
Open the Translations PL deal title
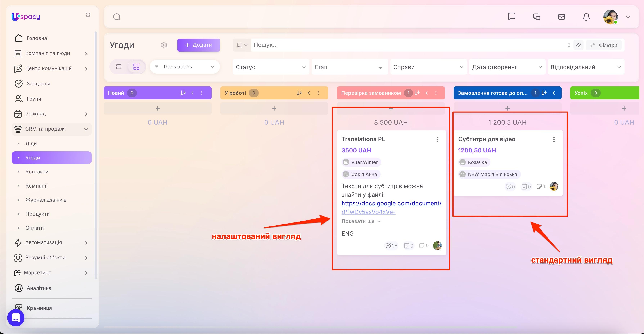(363, 139)
